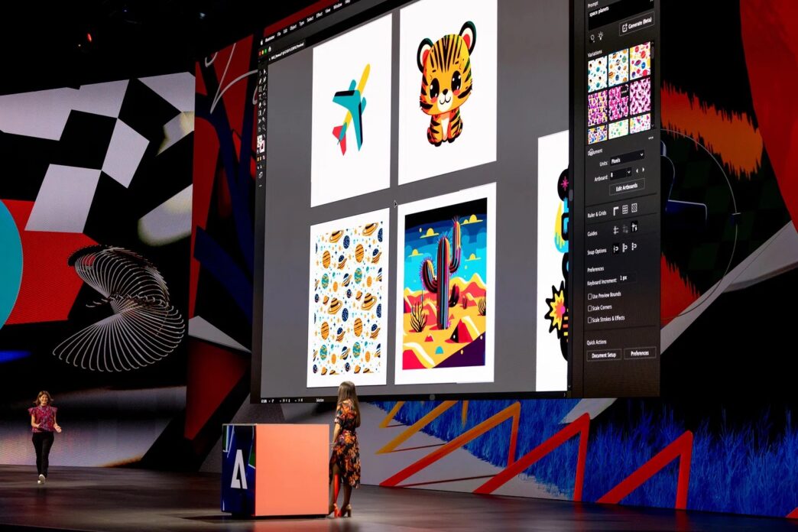Enable Use Preview Bounds checkbox
The image size is (798, 532).
(x=589, y=296)
